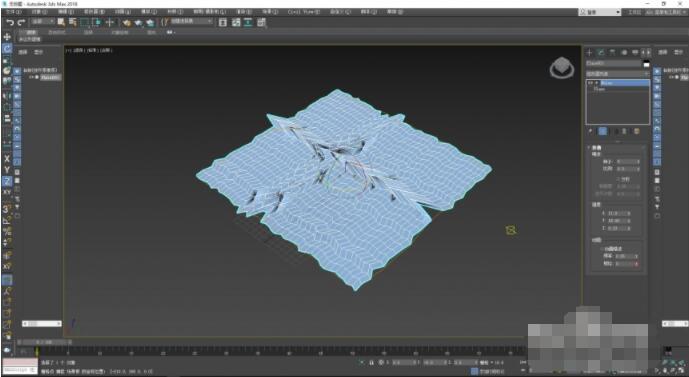Toggle the add time tag checkbox

point(475,371)
